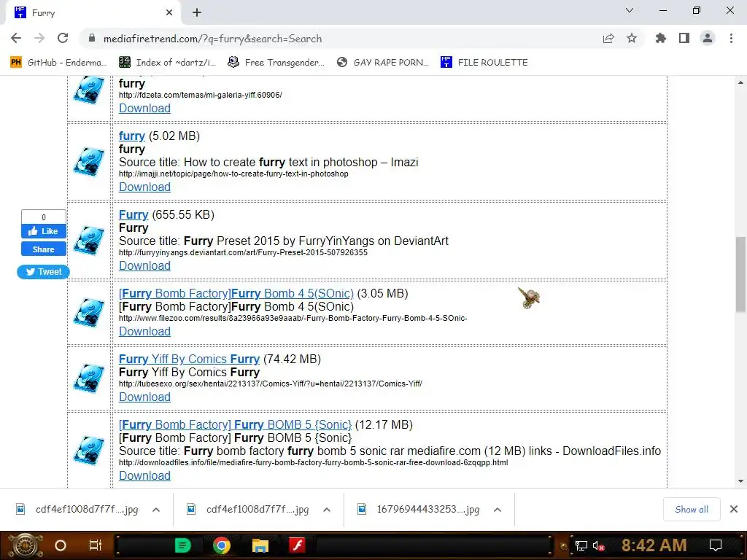Screen dimensions: 747x560
Task: Expand options for 16796944433253 download
Action: coord(498,510)
